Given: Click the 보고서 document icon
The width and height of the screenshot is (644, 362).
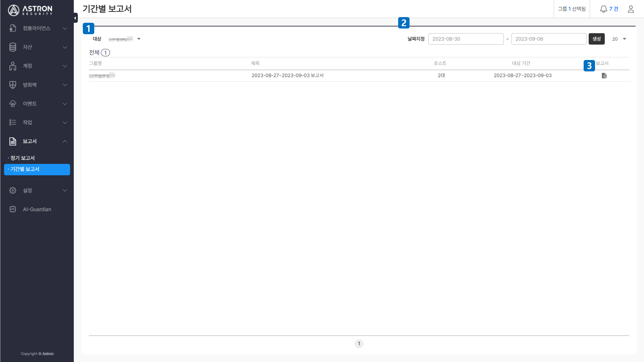Looking at the screenshot, I should (x=13, y=141).
